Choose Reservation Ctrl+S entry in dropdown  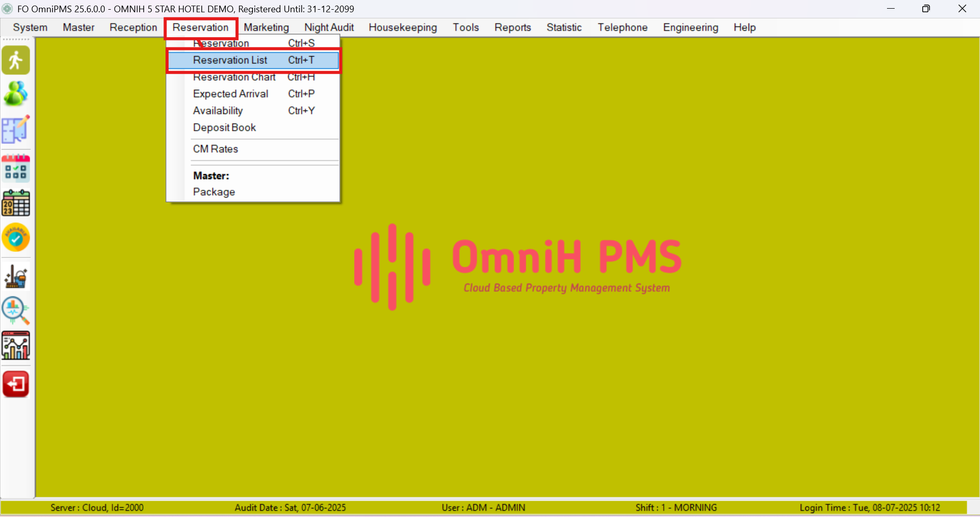[x=253, y=43]
